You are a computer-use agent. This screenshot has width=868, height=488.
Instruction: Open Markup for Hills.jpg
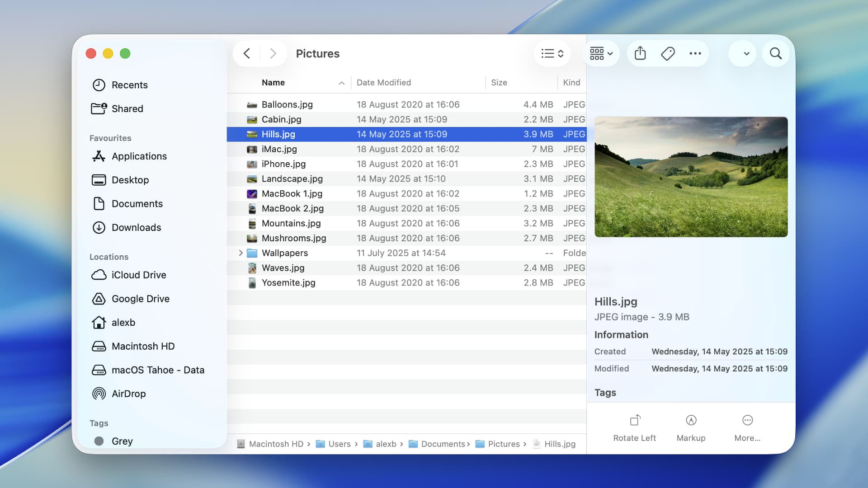[690, 427]
